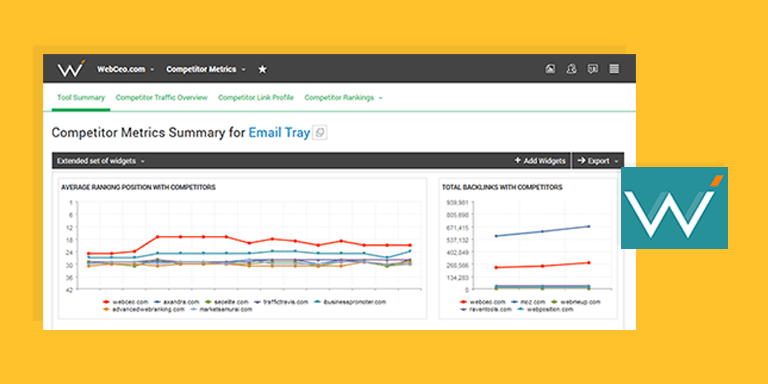Toggle moz.com series in backlinks legend
The height and width of the screenshot is (384, 768).
tap(523, 302)
